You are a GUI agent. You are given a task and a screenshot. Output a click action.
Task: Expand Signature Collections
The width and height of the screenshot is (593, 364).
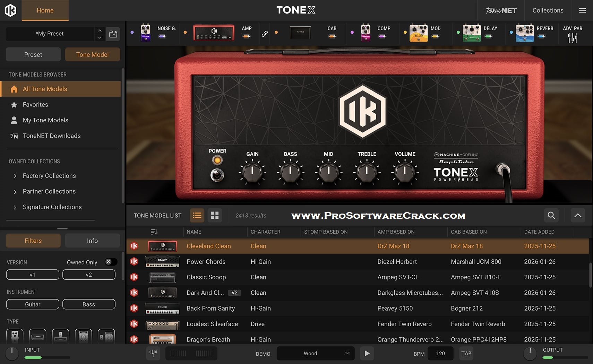pyautogui.click(x=15, y=207)
